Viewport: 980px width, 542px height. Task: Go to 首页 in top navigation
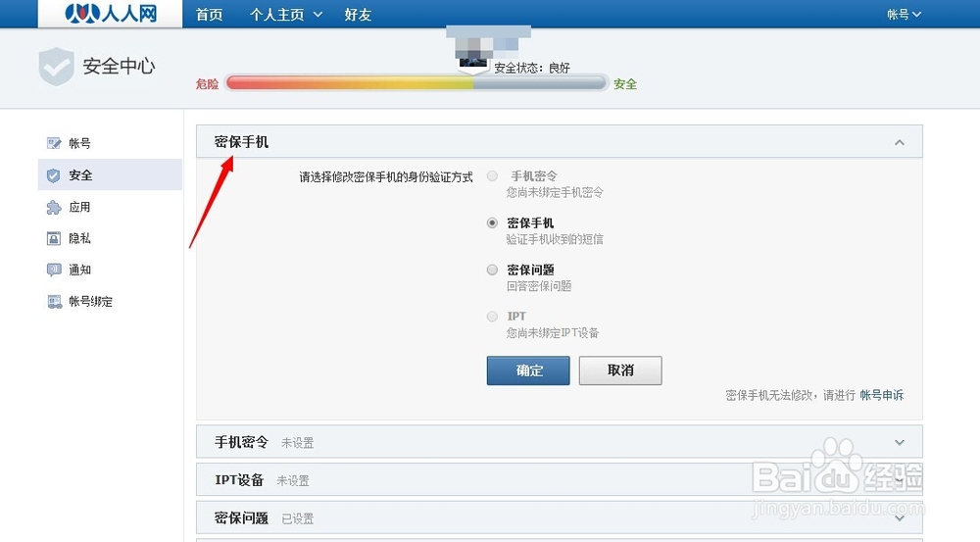click(x=209, y=15)
